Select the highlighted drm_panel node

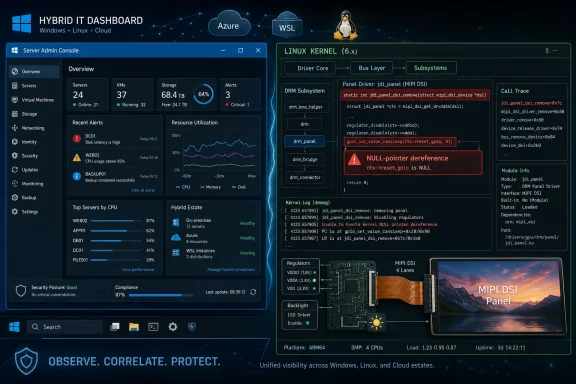[x=305, y=141]
